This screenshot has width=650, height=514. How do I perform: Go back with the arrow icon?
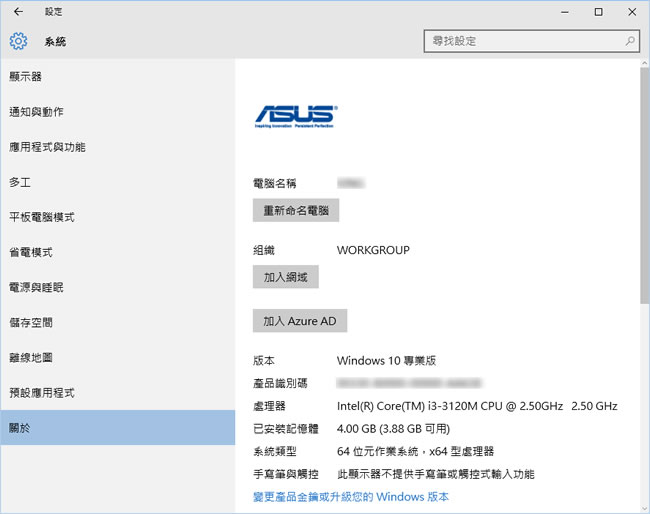tap(18, 12)
